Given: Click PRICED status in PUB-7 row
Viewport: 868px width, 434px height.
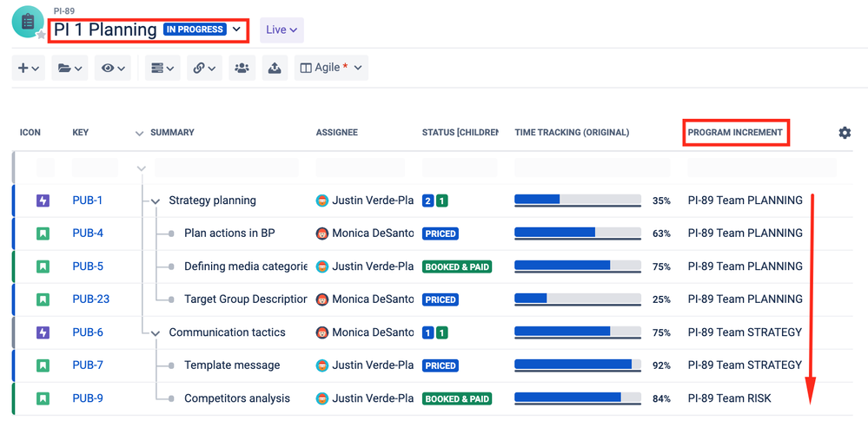Looking at the screenshot, I should click(x=441, y=365).
